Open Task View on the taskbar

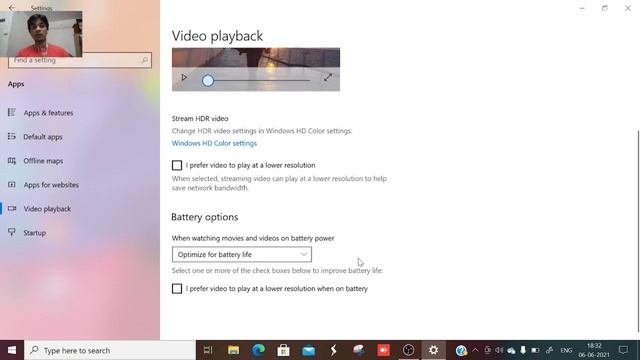208,350
